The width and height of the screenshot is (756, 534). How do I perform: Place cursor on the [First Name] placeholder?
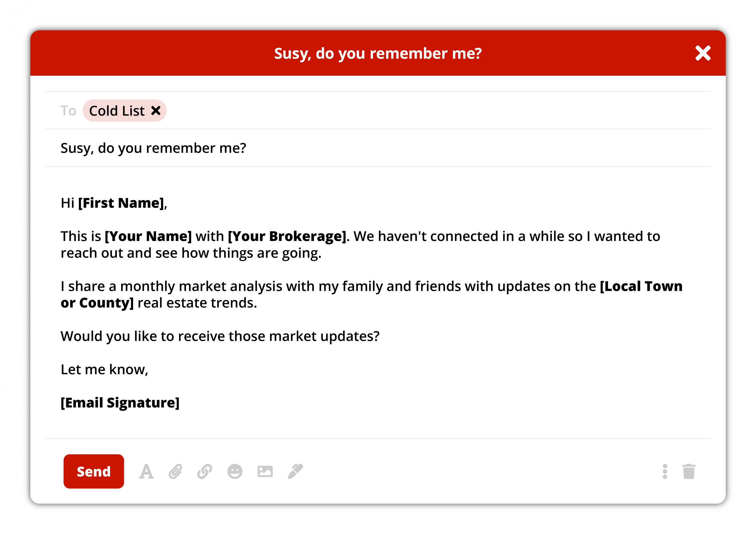coord(121,203)
